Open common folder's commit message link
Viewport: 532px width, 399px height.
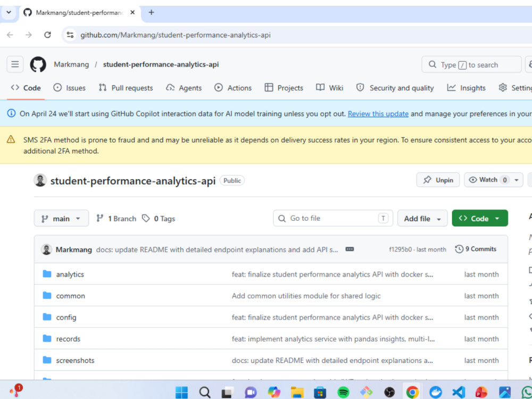[x=306, y=295]
